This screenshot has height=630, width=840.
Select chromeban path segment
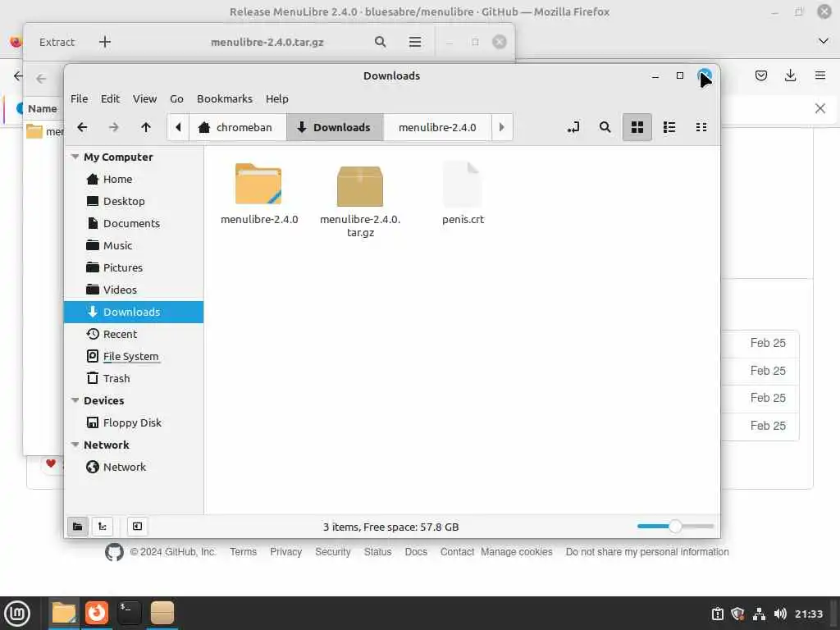coord(237,127)
